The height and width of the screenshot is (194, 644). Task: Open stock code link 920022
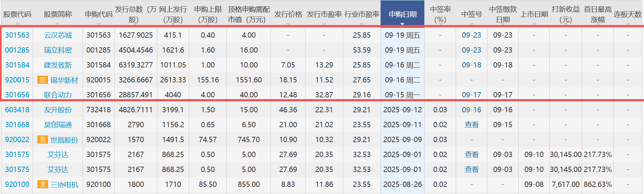click(x=17, y=140)
